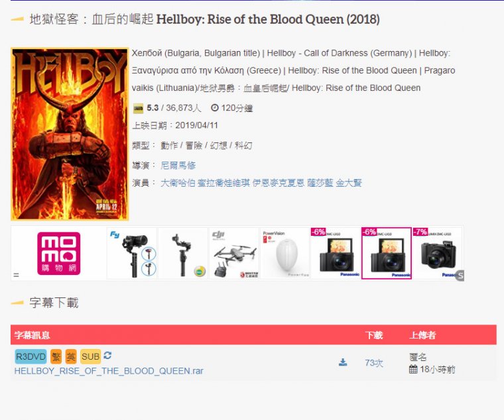This screenshot has width=504, height=420.
Task: Click the refresh icon beside the SUB tag
Action: 107,355
